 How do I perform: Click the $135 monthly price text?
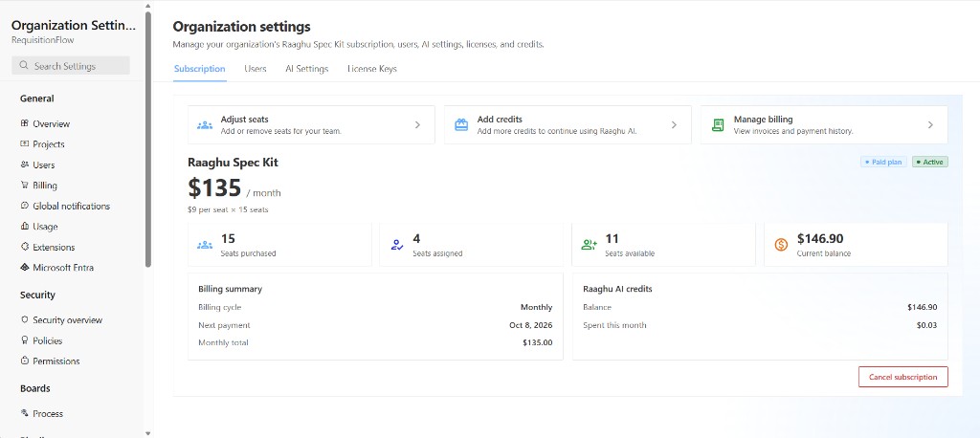point(214,187)
